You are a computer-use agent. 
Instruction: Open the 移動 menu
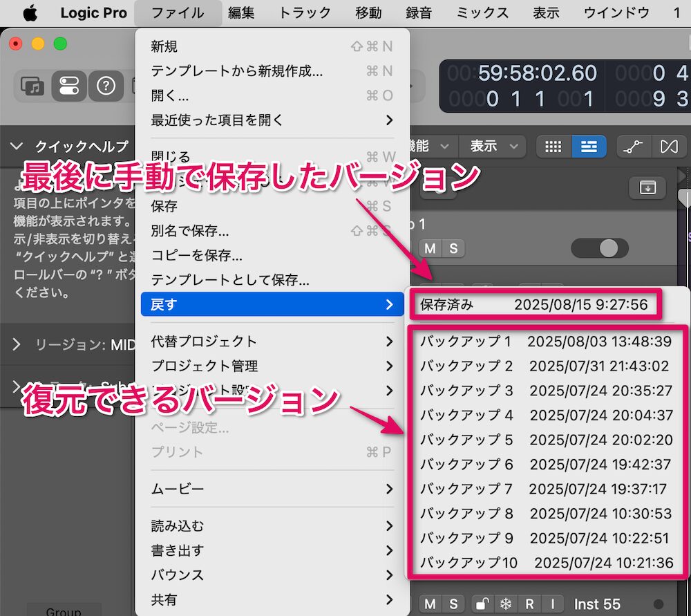point(368,12)
